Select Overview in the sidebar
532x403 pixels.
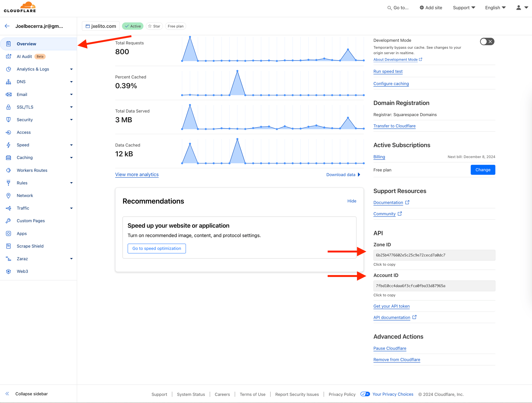[x=39, y=44]
